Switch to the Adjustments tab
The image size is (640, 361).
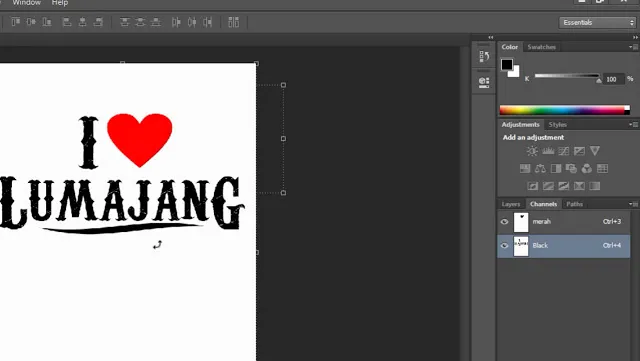(520, 125)
